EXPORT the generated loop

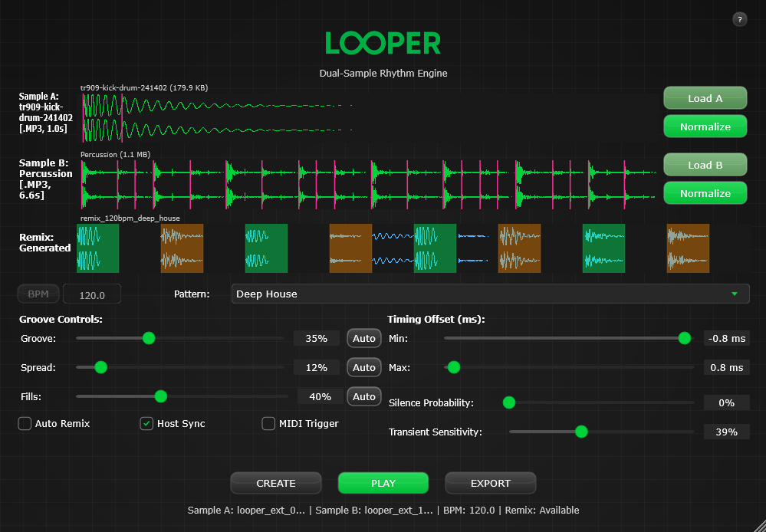(x=490, y=483)
